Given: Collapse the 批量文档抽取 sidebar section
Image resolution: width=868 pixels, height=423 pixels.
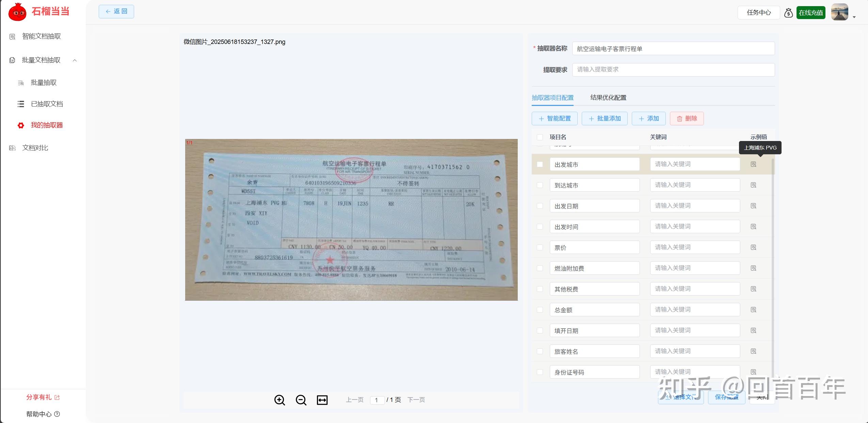Looking at the screenshot, I should click(x=75, y=60).
